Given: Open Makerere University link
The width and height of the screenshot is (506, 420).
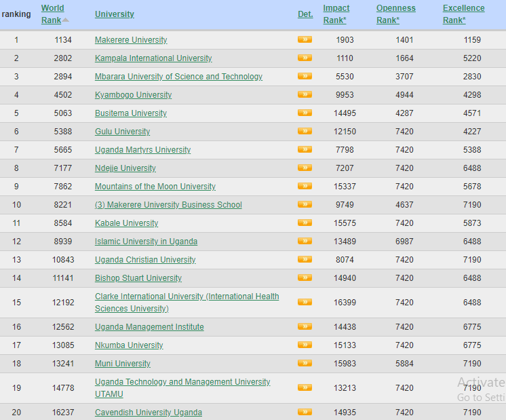Looking at the screenshot, I should tap(131, 40).
